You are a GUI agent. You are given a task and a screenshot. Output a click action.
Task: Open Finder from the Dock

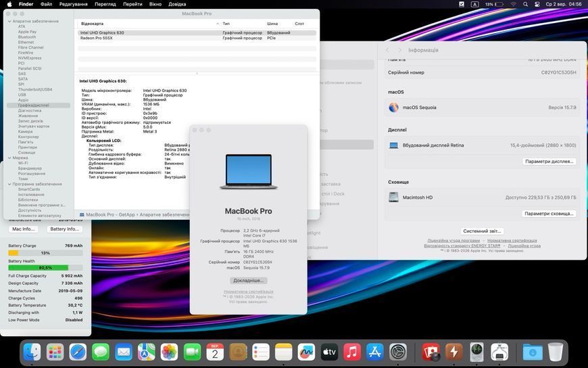tap(32, 352)
